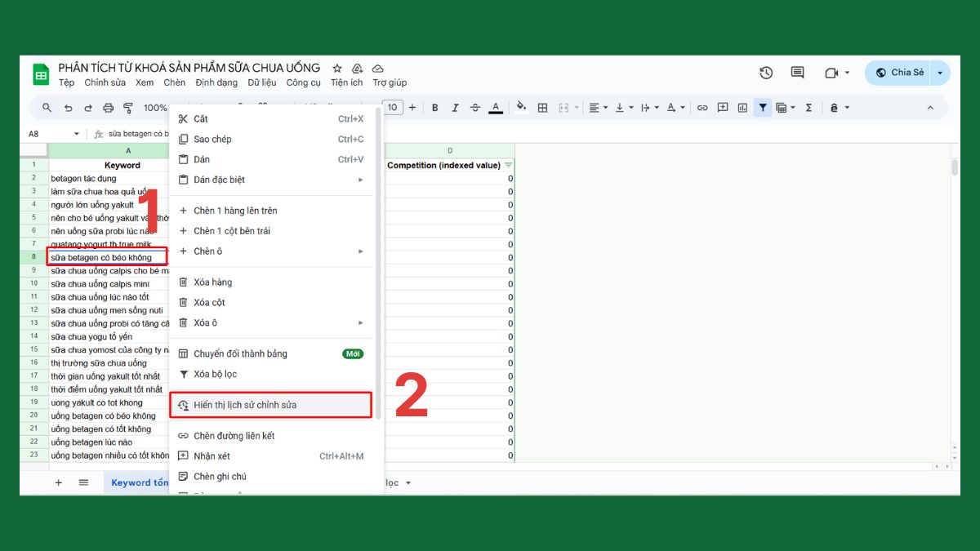The image size is (980, 551).
Task: Apply bold formatting from the toolbar
Action: 434,107
